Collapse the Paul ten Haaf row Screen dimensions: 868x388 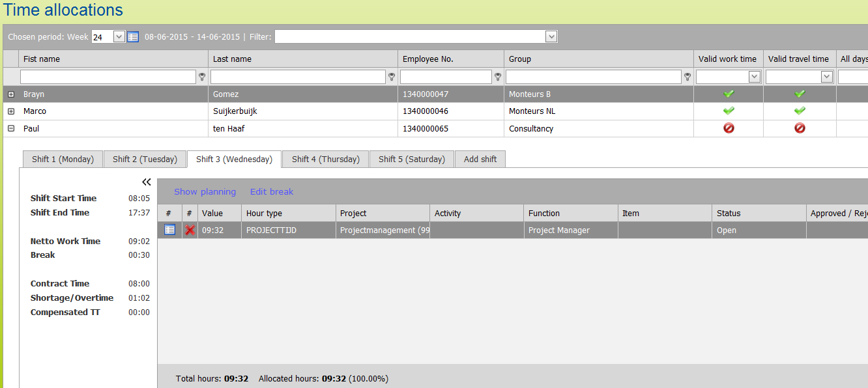click(x=11, y=129)
